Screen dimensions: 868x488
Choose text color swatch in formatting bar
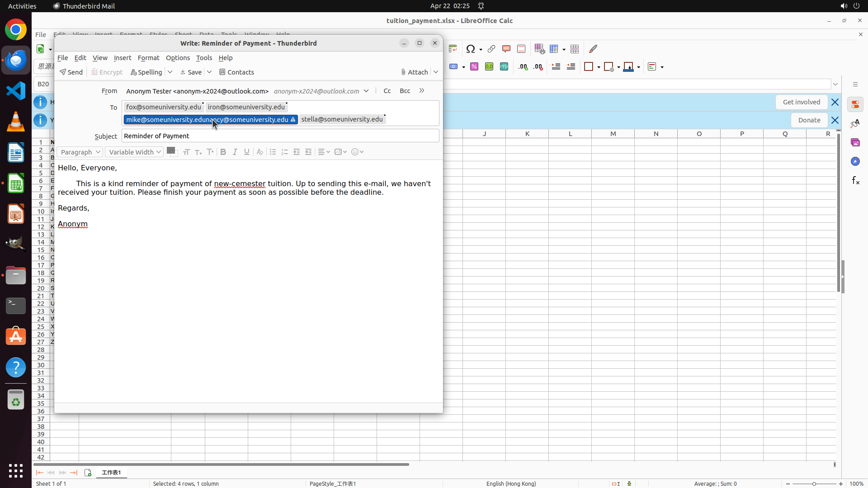coord(171,151)
